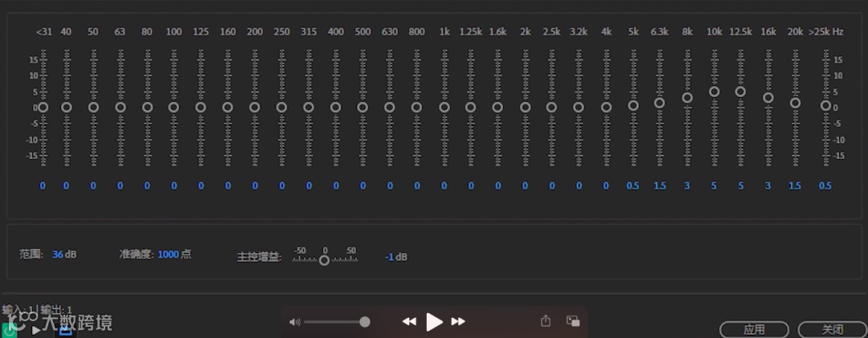
Task: Click the gain value 0 under 4k
Action: [x=606, y=186]
